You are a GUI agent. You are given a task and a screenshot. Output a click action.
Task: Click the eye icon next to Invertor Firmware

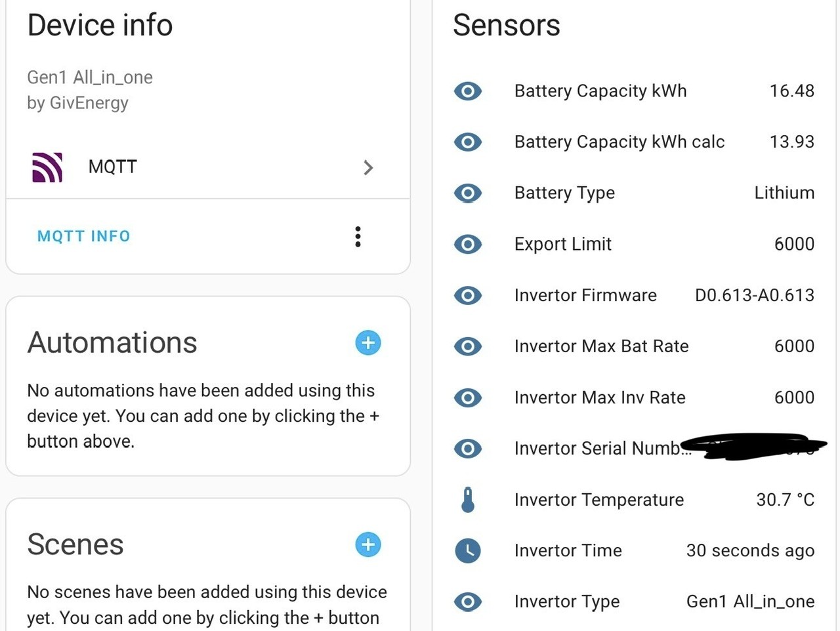(x=468, y=295)
